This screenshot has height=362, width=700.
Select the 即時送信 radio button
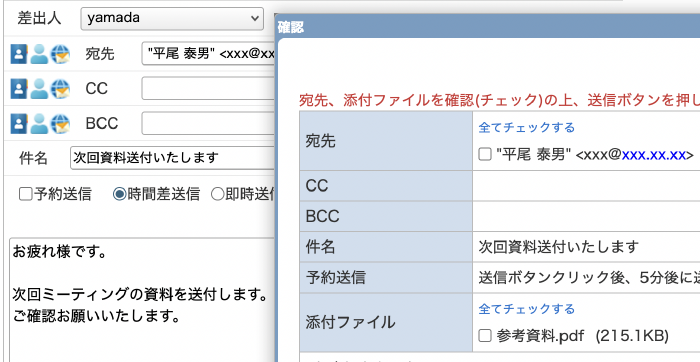[217, 195]
